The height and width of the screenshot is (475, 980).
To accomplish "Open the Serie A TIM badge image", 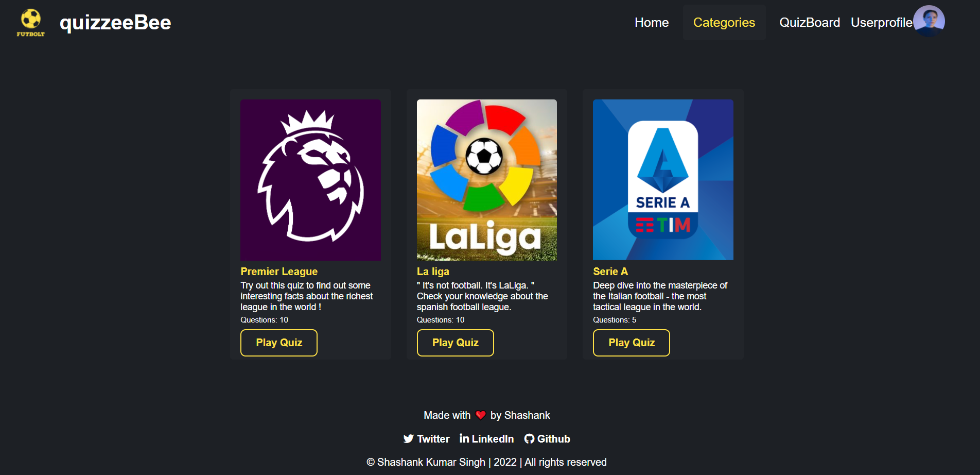I will pos(663,179).
